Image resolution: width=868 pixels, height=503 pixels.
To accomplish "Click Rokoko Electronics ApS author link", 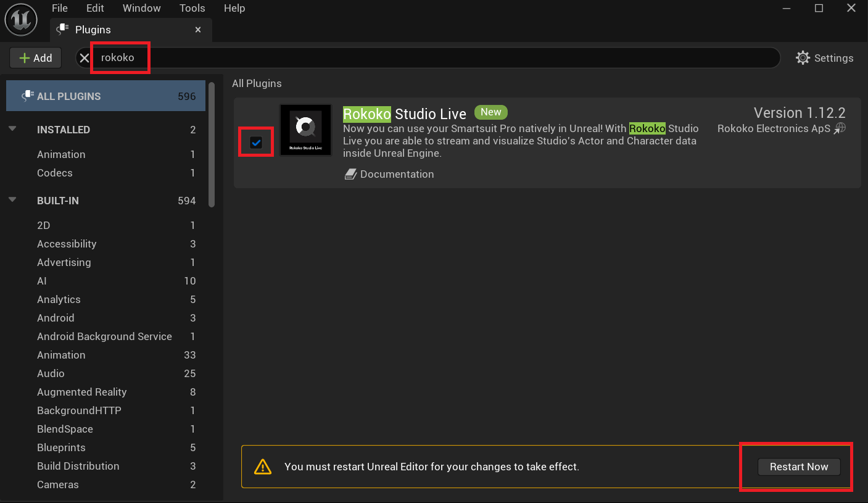I will click(774, 128).
